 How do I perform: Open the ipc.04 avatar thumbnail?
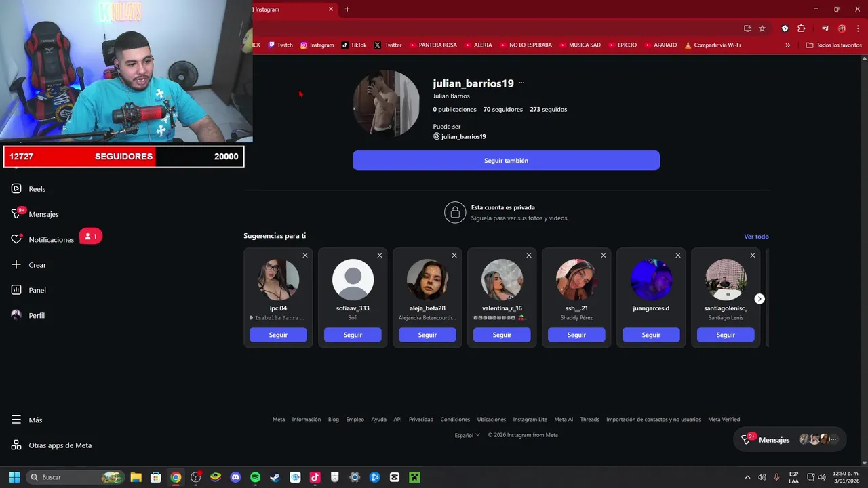coord(278,279)
